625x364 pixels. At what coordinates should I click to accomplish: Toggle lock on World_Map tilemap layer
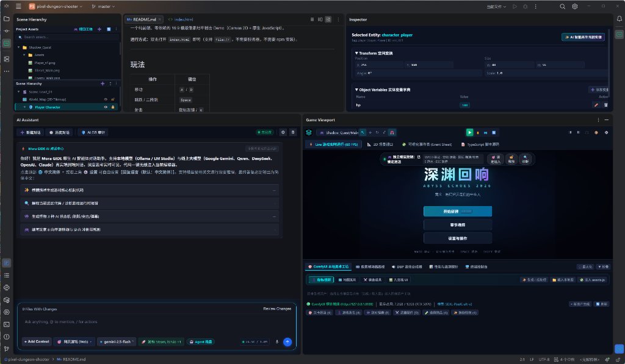113,99
